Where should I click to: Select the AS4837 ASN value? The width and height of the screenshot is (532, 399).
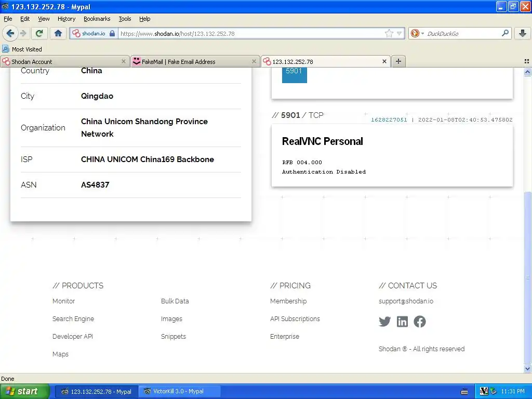95,185
